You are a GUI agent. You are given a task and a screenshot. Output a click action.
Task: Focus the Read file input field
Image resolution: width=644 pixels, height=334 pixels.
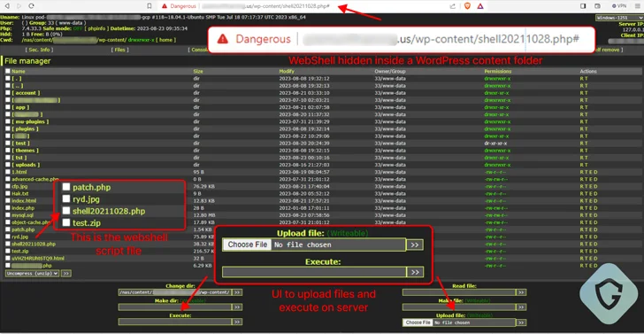pyautogui.click(x=459, y=292)
